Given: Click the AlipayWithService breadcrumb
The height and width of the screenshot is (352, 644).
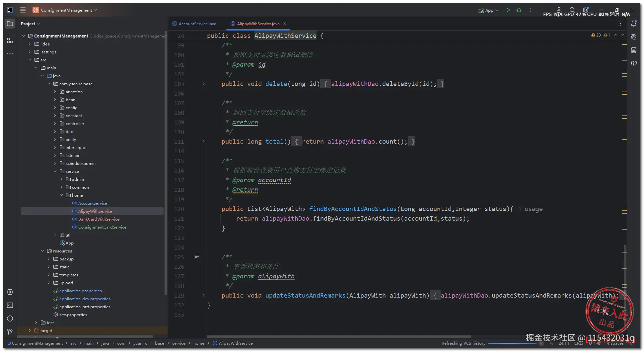Looking at the screenshot, I should click(x=233, y=343).
